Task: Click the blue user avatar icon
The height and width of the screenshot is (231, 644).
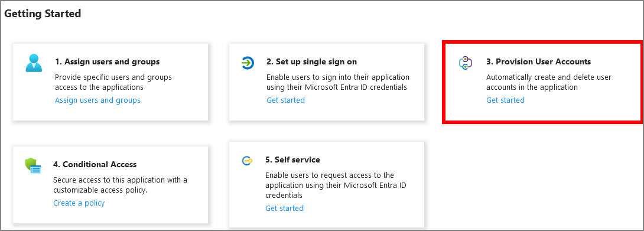Action: click(x=34, y=63)
